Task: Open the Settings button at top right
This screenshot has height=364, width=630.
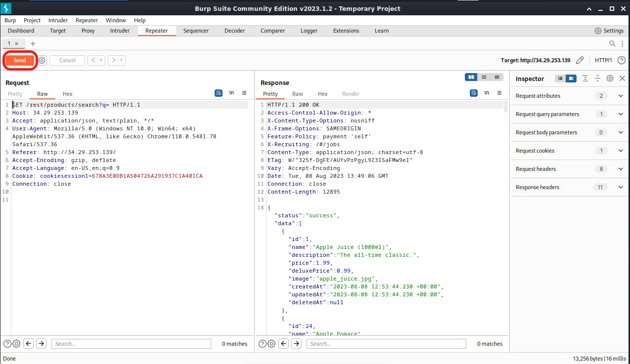Action: tap(609, 31)
